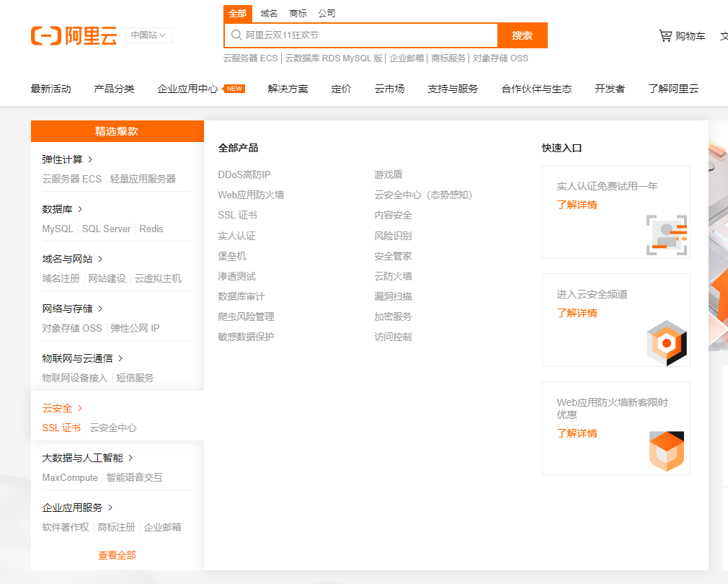Click the magnifier icon in search box
The image size is (728, 584).
(236, 35)
